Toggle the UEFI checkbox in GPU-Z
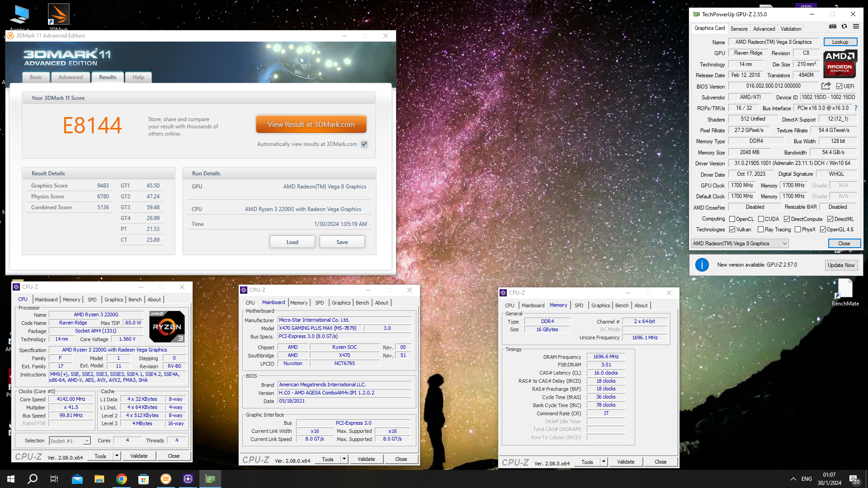The height and width of the screenshot is (488, 868). click(839, 86)
